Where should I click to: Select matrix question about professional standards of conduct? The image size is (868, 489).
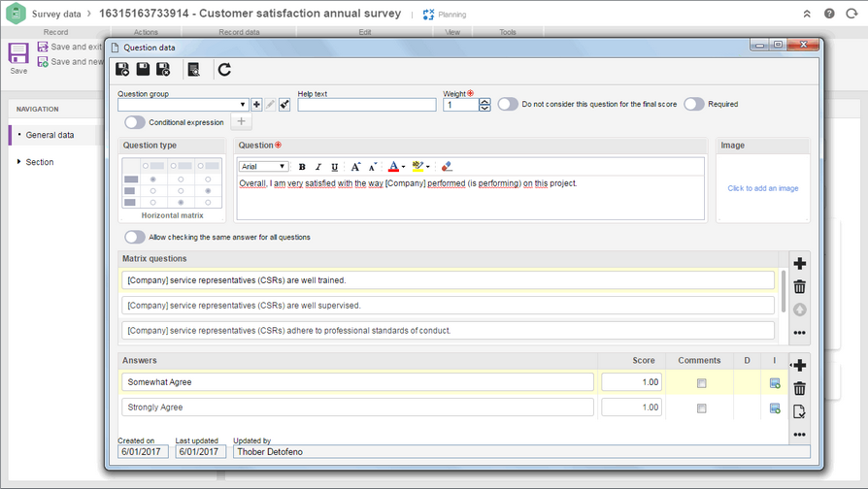pyautogui.click(x=448, y=331)
